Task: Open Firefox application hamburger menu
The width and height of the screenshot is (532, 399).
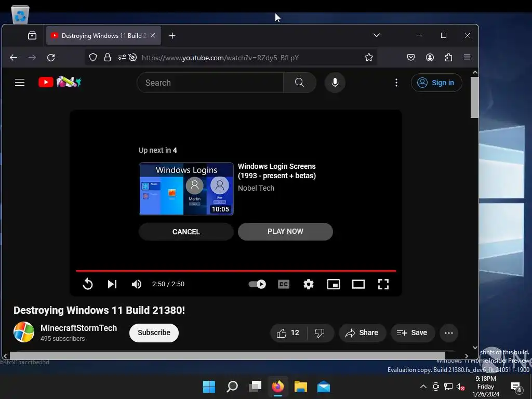Action: 467,57
